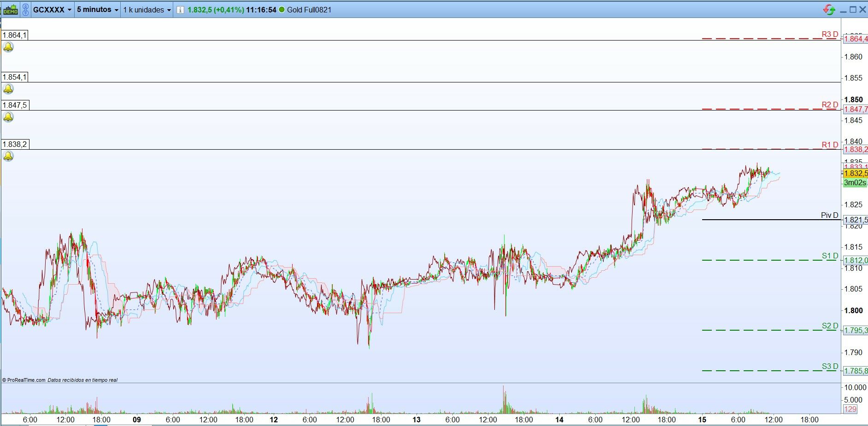Select the 1.864,1 alert price label

point(14,35)
